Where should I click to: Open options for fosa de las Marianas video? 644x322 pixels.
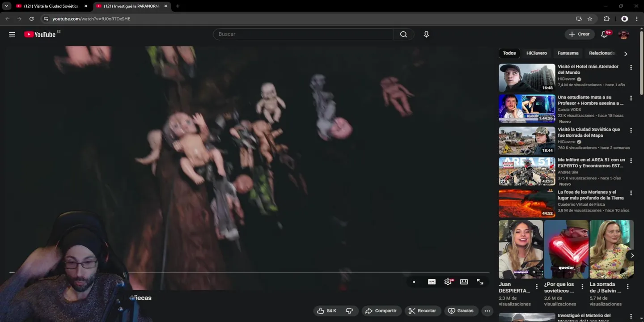(631, 193)
